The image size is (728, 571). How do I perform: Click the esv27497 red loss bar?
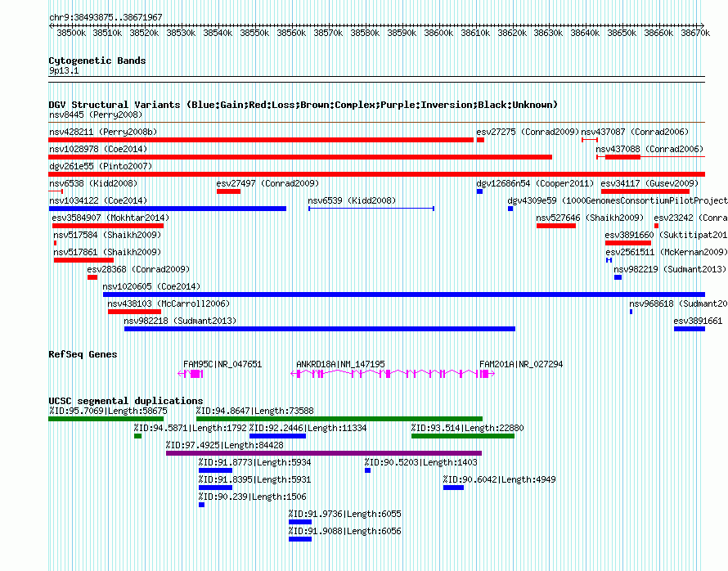pos(228,191)
